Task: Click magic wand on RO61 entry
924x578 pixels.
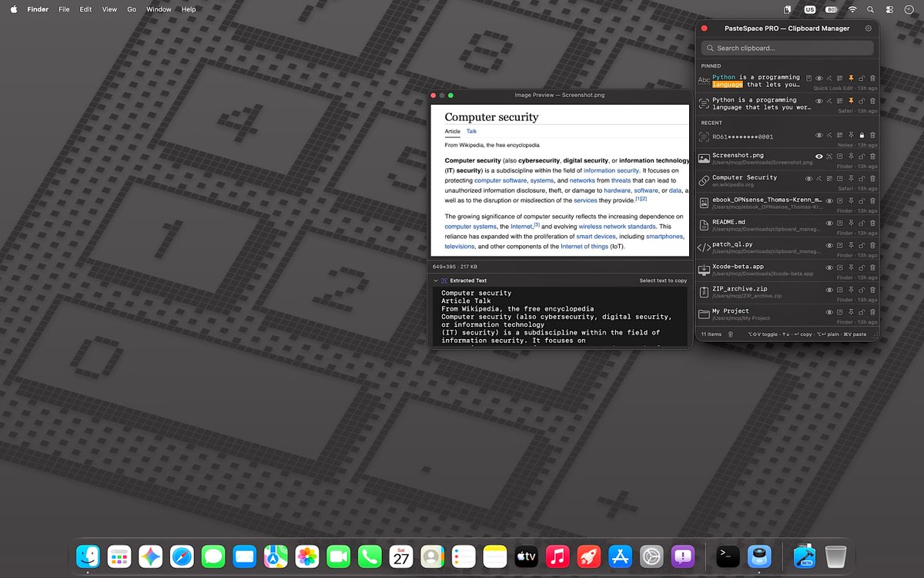Action: click(x=829, y=135)
